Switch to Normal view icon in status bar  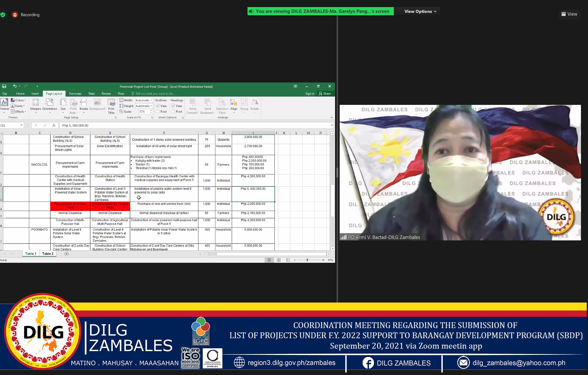pyautogui.click(x=269, y=260)
